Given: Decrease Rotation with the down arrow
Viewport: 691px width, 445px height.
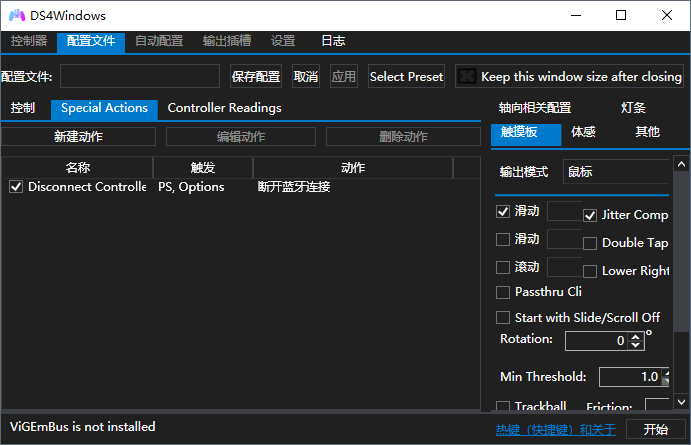Looking at the screenshot, I should [x=635, y=345].
